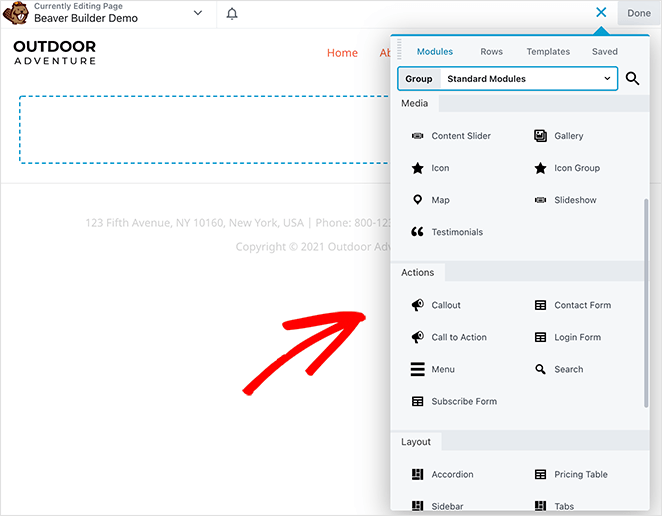Click the Login Form label

(578, 337)
